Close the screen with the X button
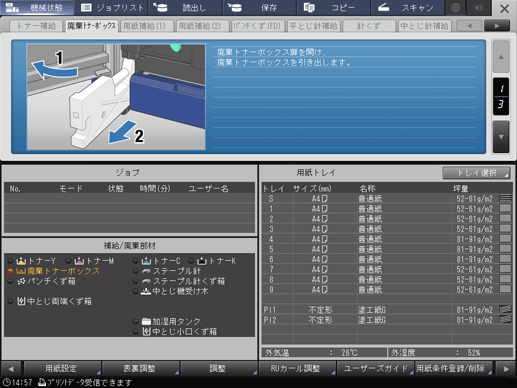 (x=504, y=9)
